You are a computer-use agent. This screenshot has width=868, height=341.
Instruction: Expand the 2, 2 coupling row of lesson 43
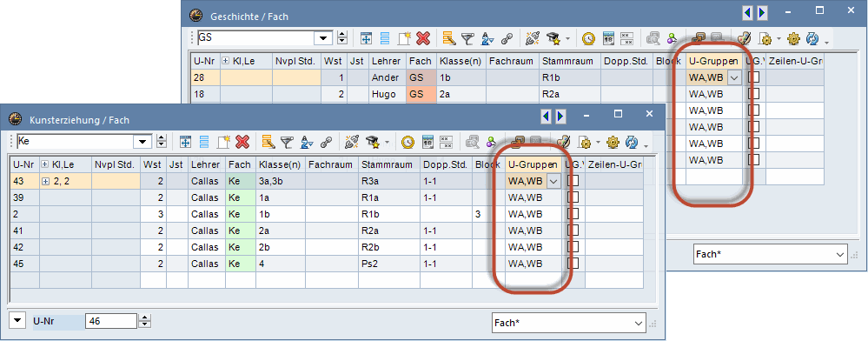point(45,181)
